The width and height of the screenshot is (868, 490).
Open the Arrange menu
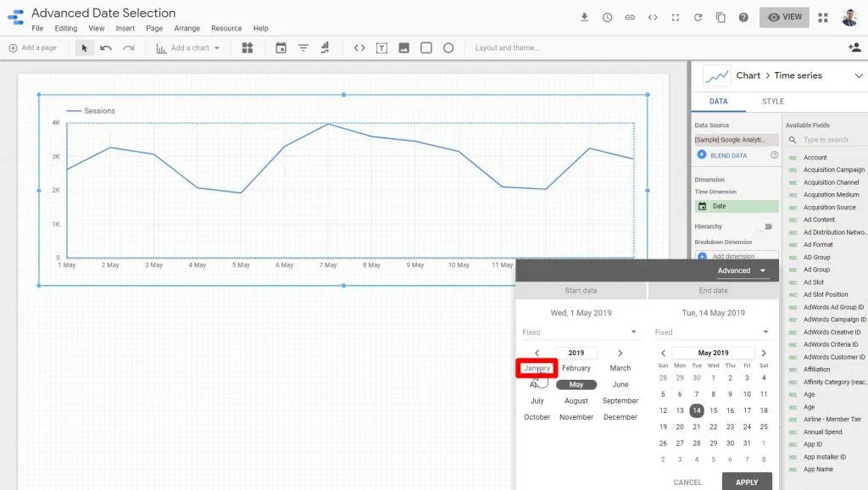click(x=186, y=29)
